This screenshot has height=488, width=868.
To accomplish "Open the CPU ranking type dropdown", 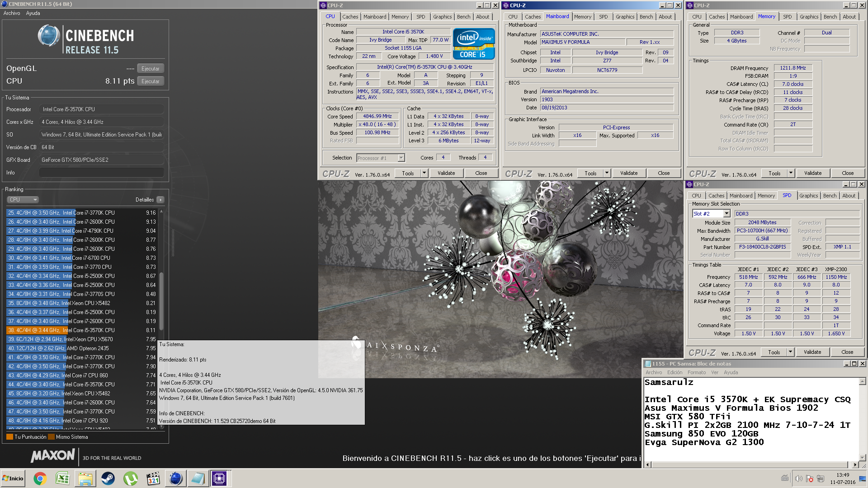I will pyautogui.click(x=22, y=200).
